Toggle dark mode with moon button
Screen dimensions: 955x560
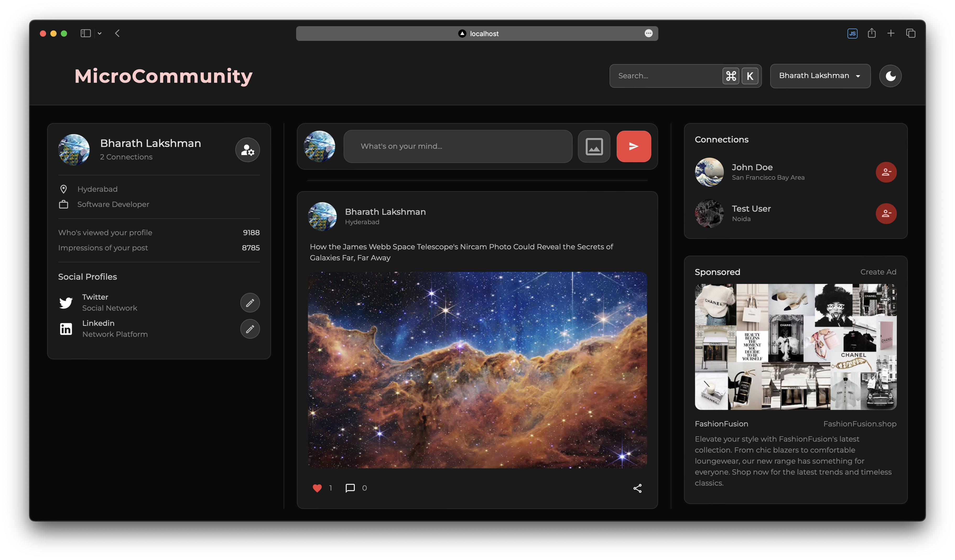pos(890,76)
